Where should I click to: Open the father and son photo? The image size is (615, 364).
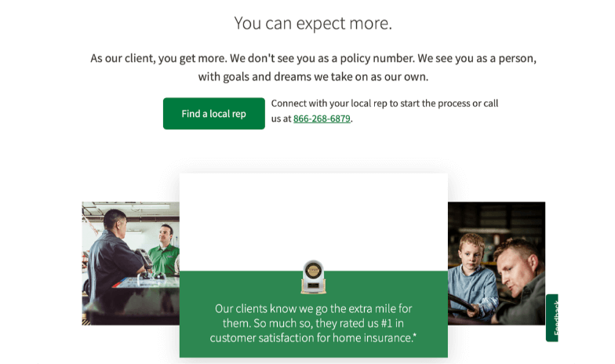pos(496,264)
